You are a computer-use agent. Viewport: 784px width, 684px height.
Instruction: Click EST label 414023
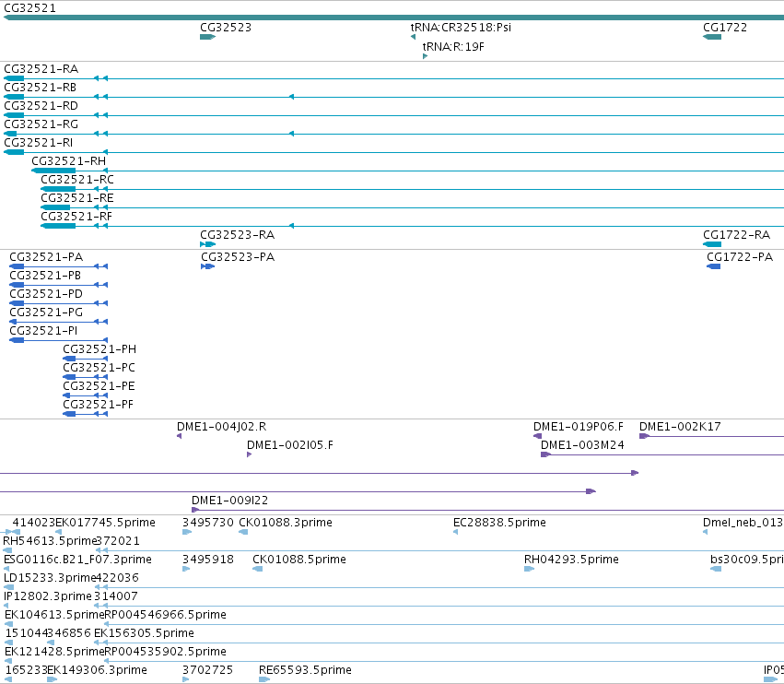pos(34,523)
